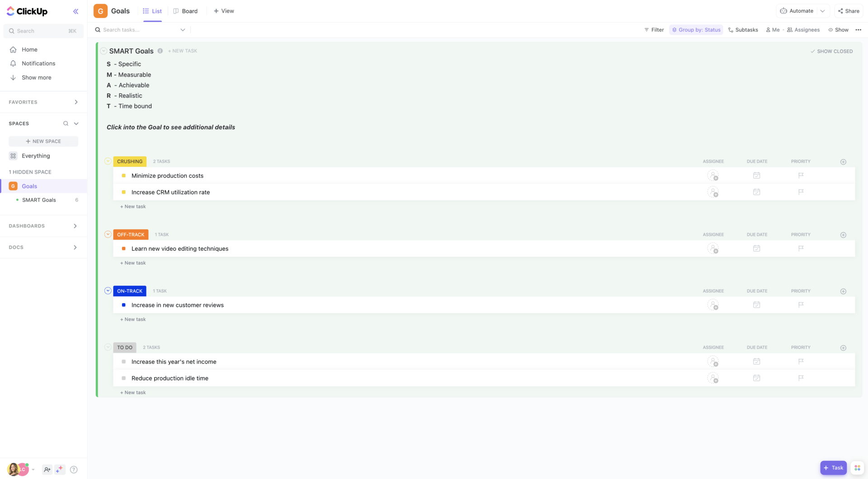
Task: Assign Learn new video editing techniques task
Action: 713,249
